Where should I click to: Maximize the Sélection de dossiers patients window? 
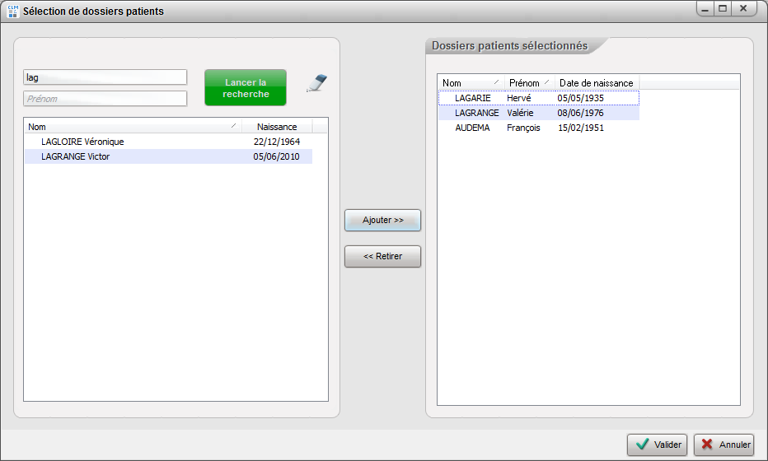pyautogui.click(x=722, y=8)
